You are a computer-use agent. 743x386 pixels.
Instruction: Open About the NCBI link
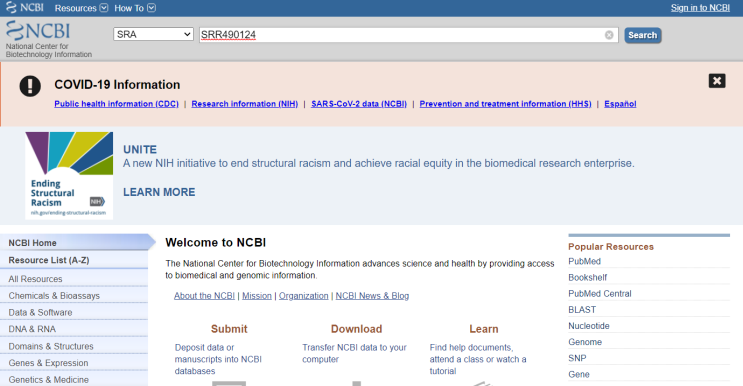click(x=204, y=296)
